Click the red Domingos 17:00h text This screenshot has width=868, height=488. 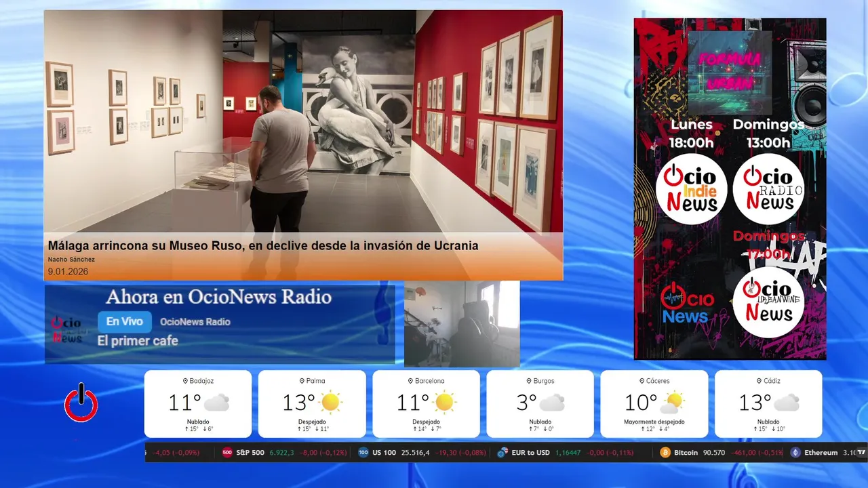click(x=768, y=245)
